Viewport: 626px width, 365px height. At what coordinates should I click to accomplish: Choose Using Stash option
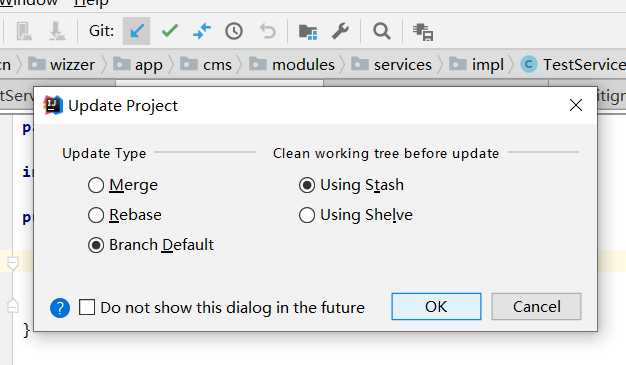(351, 185)
